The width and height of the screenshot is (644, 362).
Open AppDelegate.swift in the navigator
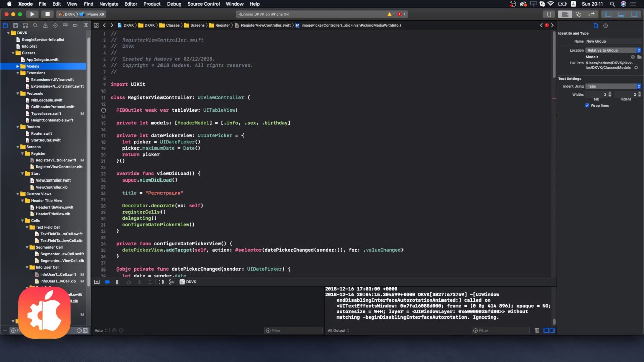click(x=42, y=60)
